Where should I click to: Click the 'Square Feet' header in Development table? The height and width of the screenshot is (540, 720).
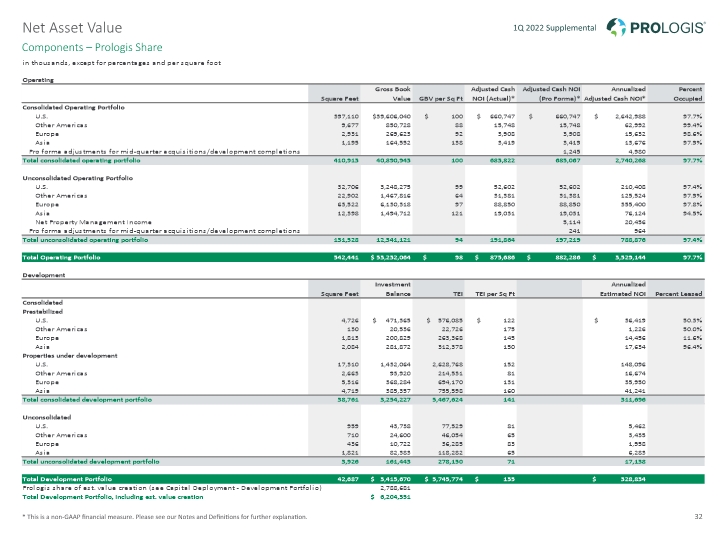(340, 294)
